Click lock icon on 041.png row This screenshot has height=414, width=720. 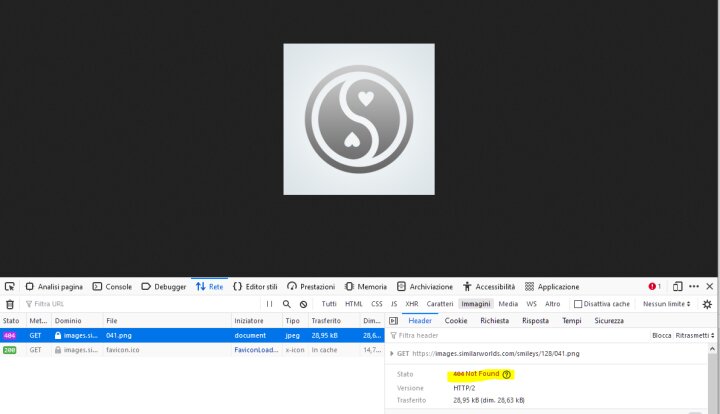click(58, 336)
